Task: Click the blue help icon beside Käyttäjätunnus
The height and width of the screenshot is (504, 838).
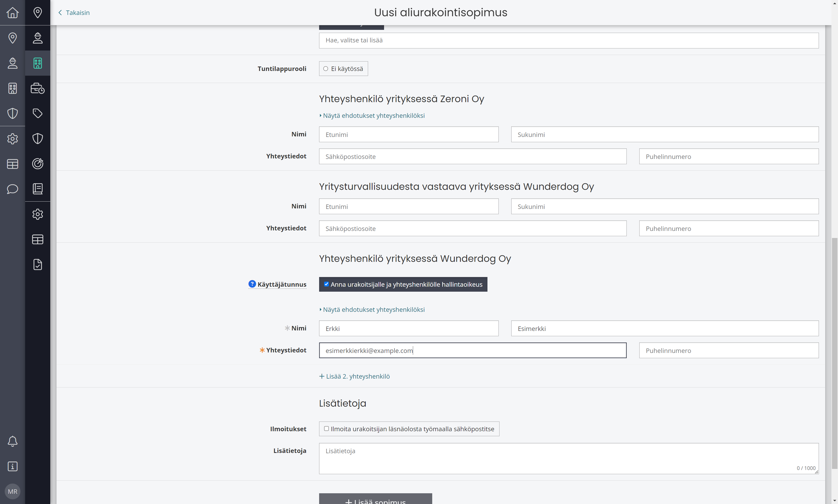Action: point(252,284)
